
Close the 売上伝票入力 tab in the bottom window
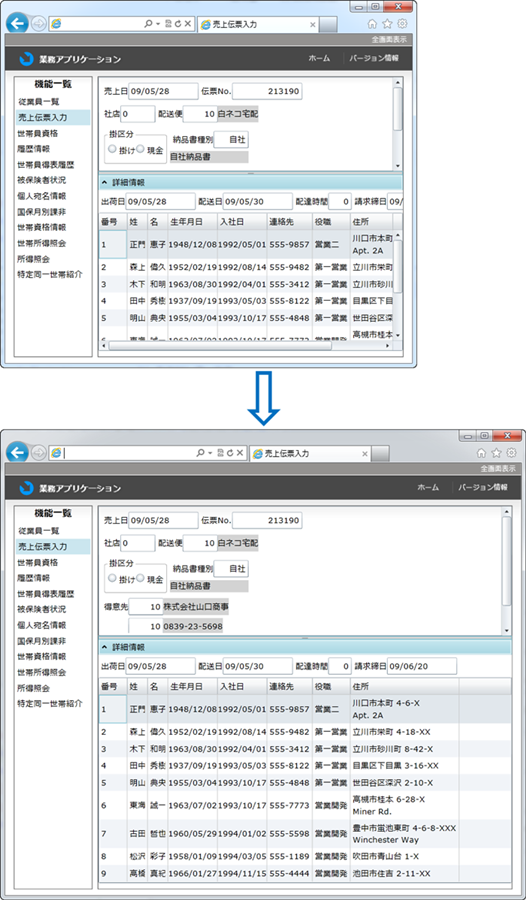(x=364, y=454)
